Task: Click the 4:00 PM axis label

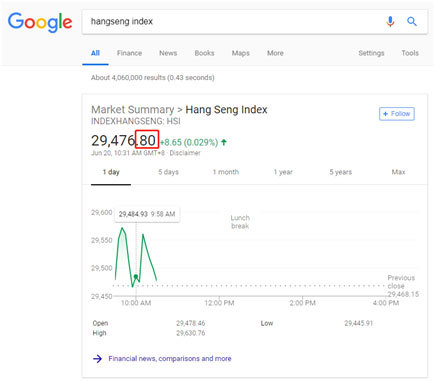Action: tap(386, 303)
